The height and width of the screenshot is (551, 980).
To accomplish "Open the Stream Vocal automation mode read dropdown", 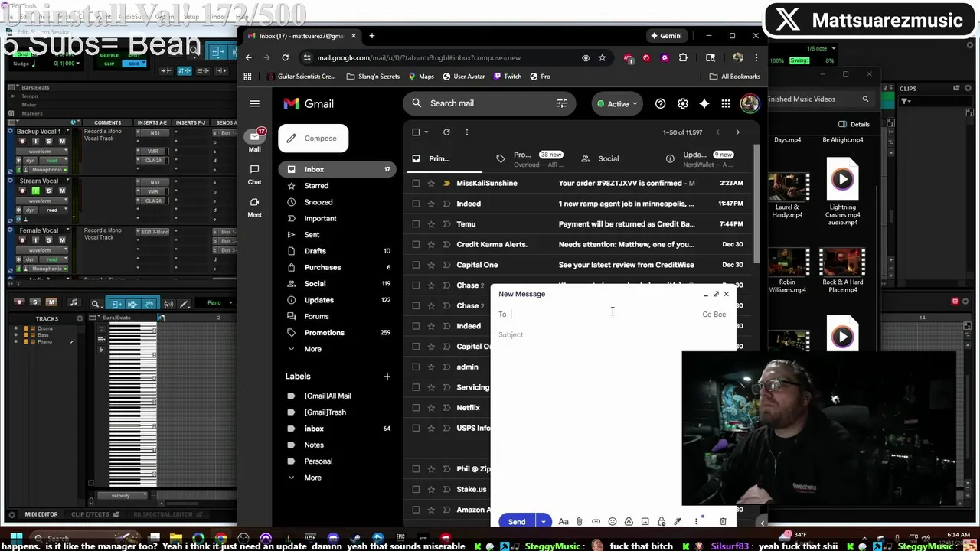I will 52,210.
